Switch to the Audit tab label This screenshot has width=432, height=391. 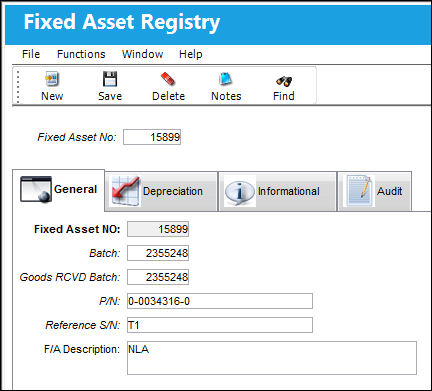point(389,191)
